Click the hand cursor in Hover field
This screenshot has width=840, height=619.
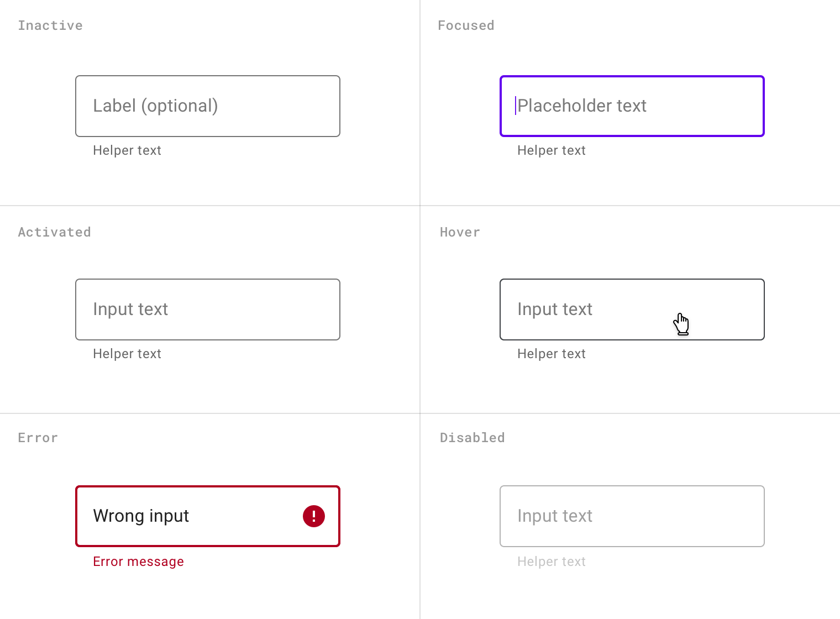(x=681, y=324)
